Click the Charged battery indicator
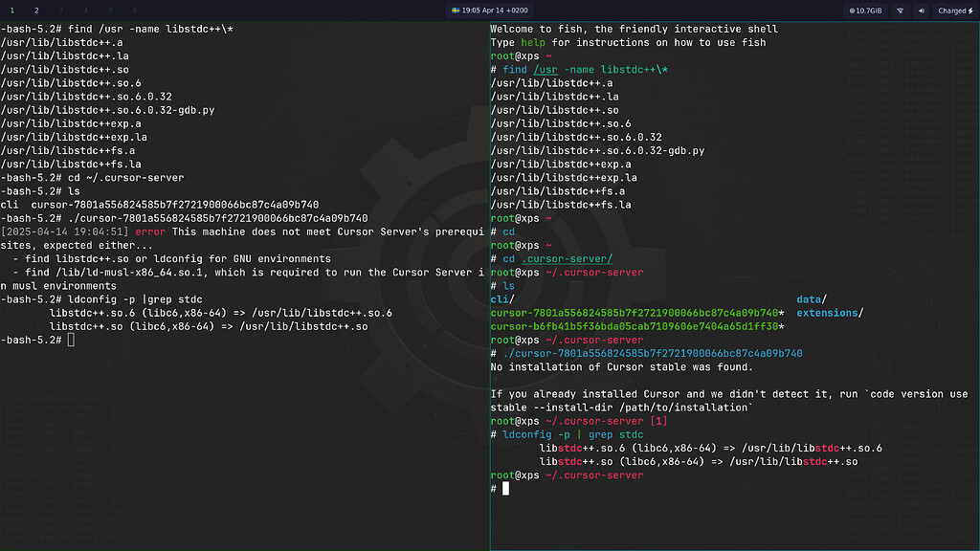 coord(953,11)
